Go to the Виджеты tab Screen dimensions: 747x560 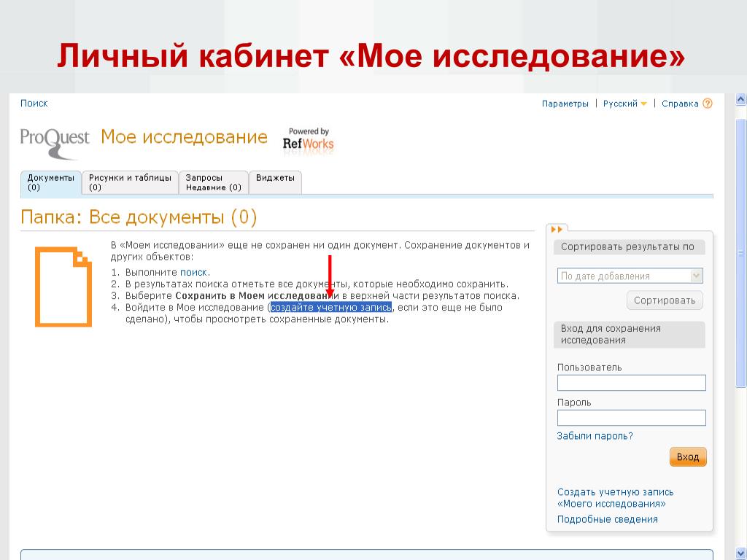pos(275,182)
